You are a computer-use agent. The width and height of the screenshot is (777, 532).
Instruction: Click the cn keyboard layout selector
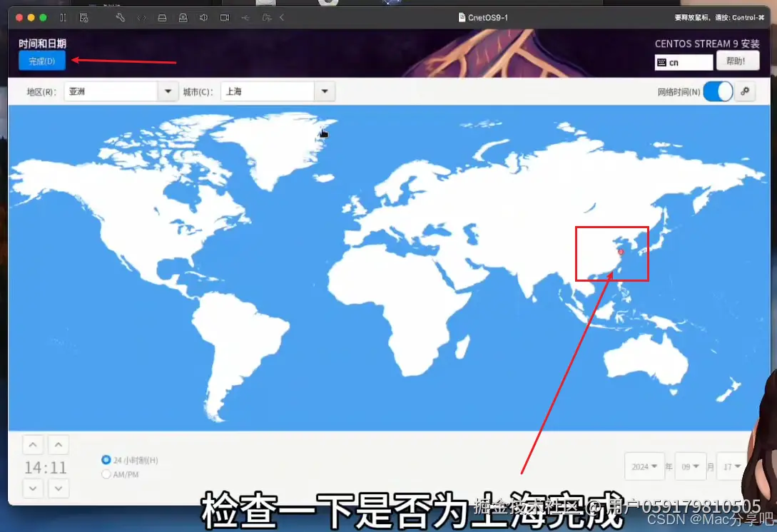[683, 63]
